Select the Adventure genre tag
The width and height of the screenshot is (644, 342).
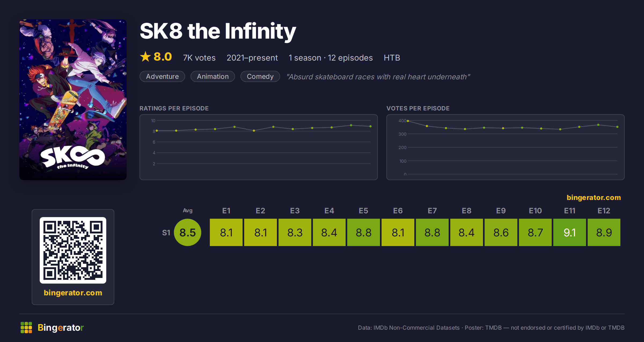(x=162, y=76)
